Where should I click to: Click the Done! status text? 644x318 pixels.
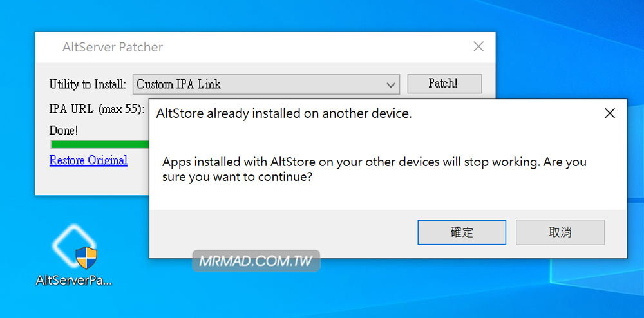(64, 131)
